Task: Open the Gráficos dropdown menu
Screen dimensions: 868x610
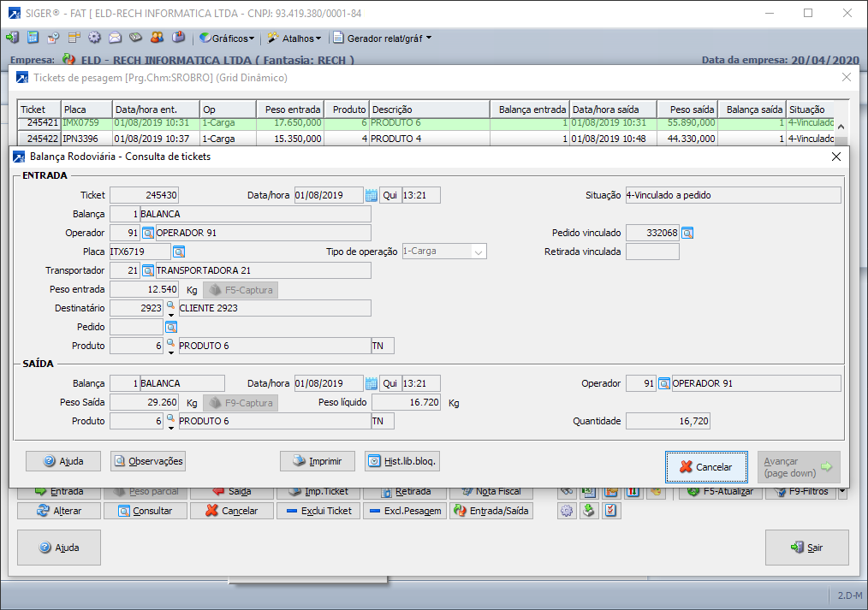Action: [228, 38]
